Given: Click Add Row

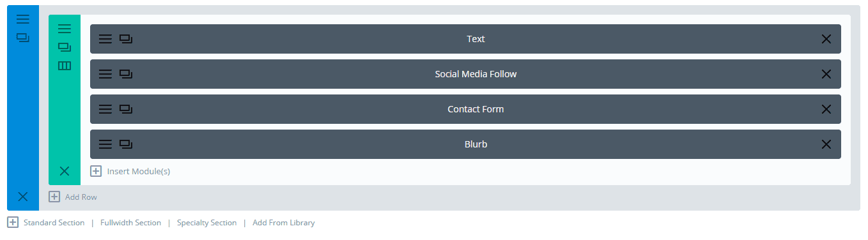Looking at the screenshot, I should click(x=73, y=197).
